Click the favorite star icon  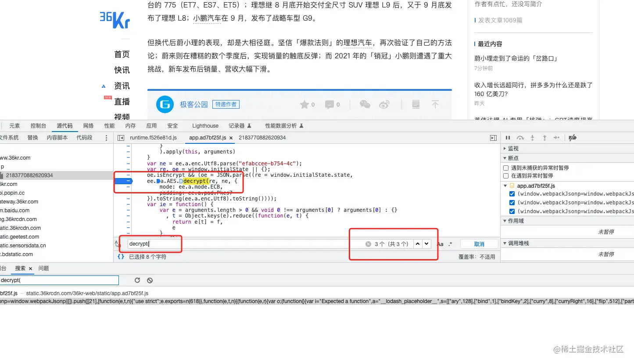[304, 104]
